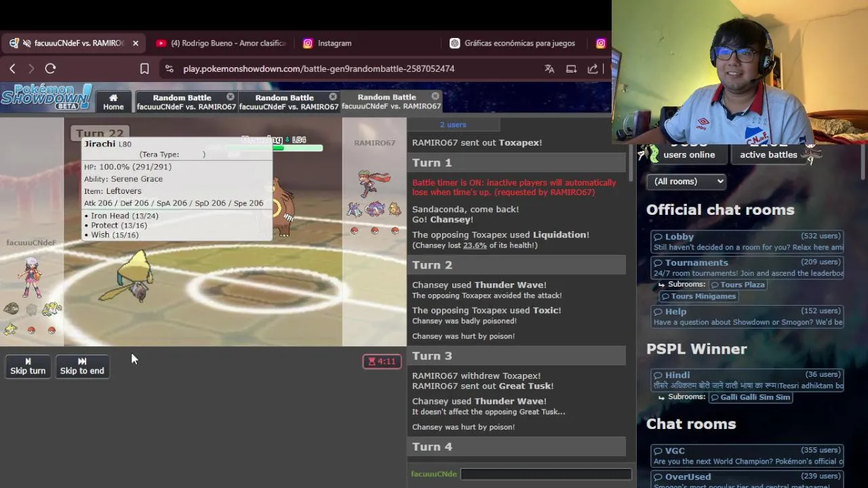Join the Lobby chat room

coord(747,241)
